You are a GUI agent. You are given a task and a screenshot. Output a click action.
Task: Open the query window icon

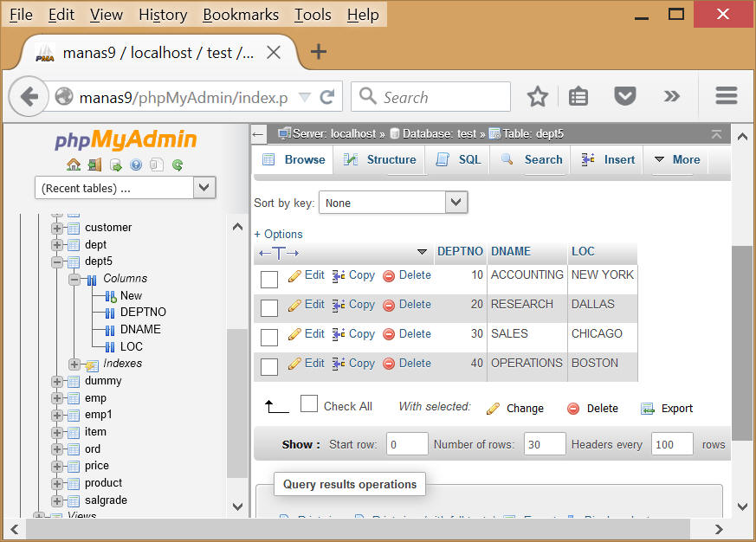[x=116, y=165]
